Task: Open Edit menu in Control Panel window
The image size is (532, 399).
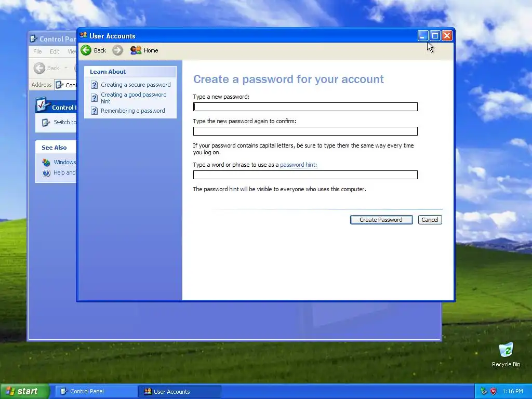Action: pyautogui.click(x=54, y=51)
